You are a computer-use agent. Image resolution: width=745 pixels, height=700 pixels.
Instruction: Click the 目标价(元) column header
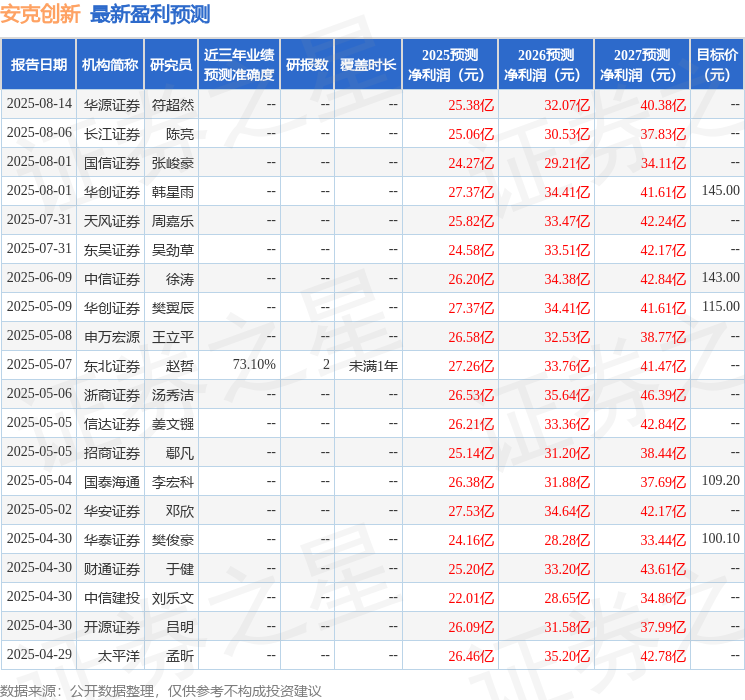(717, 65)
